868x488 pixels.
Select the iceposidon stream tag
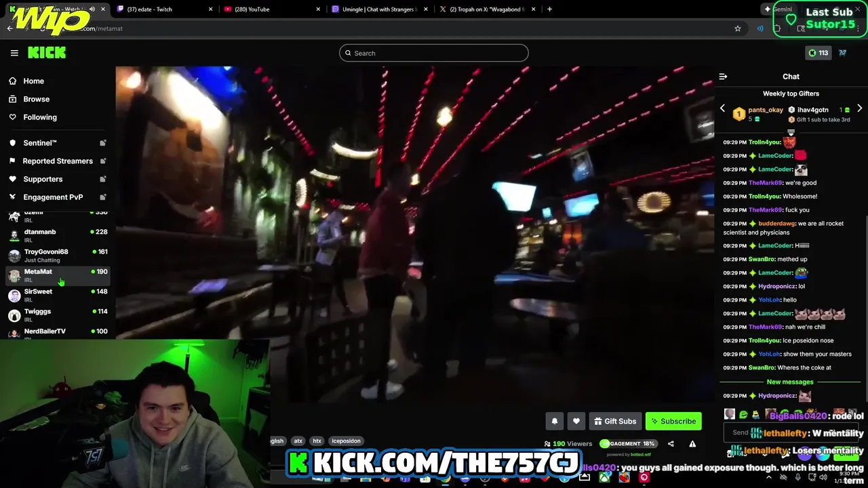coord(346,441)
